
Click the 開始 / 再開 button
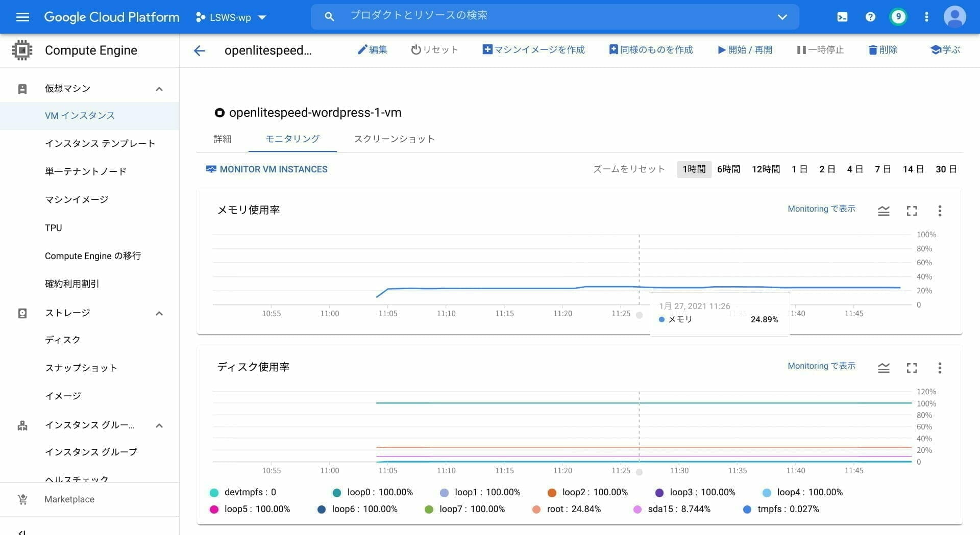[x=745, y=49]
